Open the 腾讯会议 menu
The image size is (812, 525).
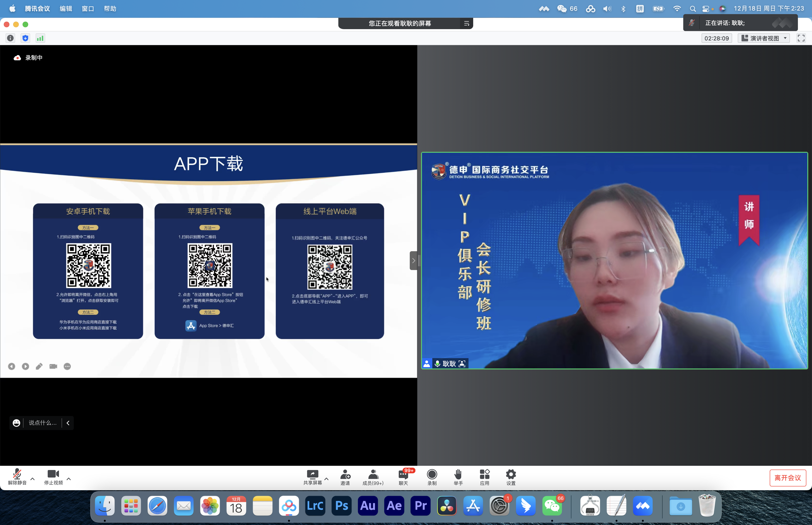pos(38,8)
